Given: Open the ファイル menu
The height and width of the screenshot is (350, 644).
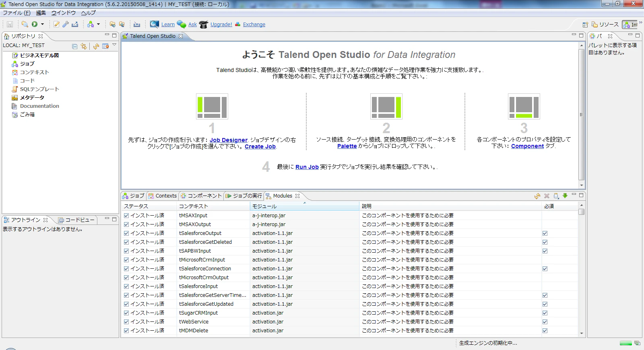Looking at the screenshot, I should tap(17, 13).
